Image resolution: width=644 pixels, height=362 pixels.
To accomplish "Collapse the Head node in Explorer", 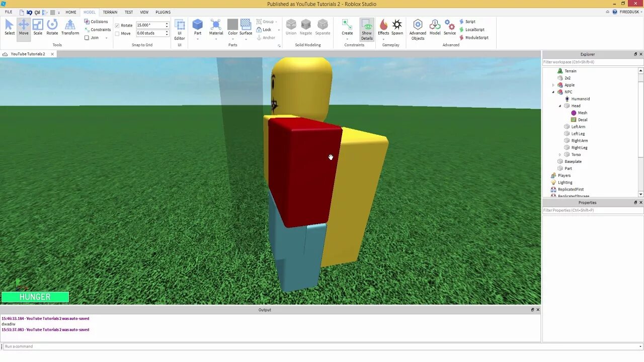I will pyautogui.click(x=560, y=106).
